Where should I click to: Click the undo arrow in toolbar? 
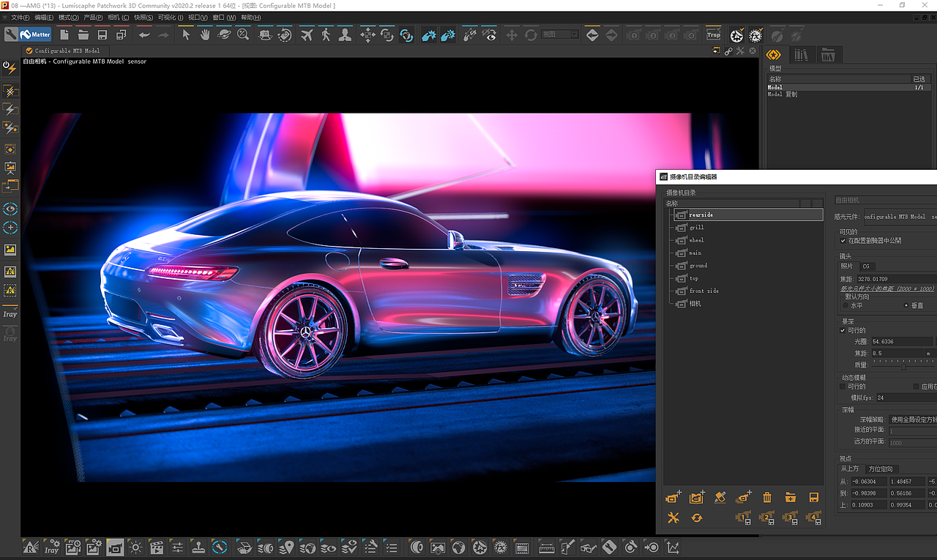[x=145, y=34]
